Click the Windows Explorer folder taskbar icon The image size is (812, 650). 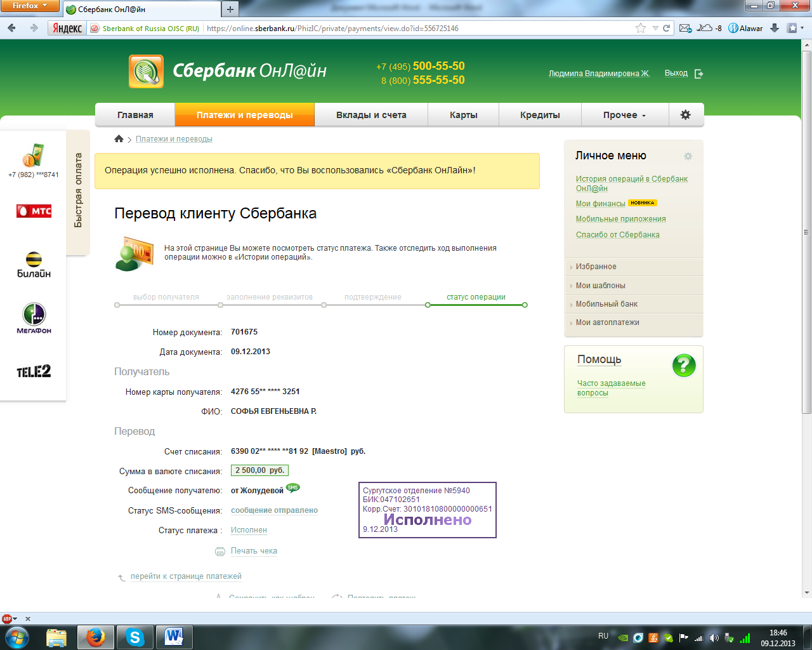click(56, 637)
